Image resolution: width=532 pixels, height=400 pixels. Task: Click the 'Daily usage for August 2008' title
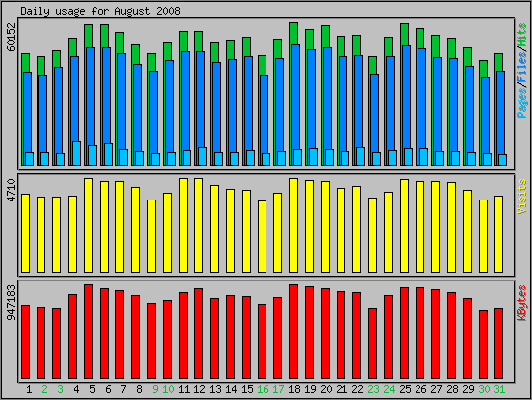pyautogui.click(x=100, y=11)
